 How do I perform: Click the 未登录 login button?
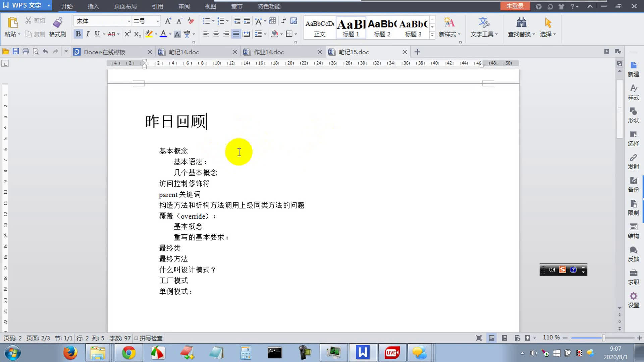click(x=515, y=6)
